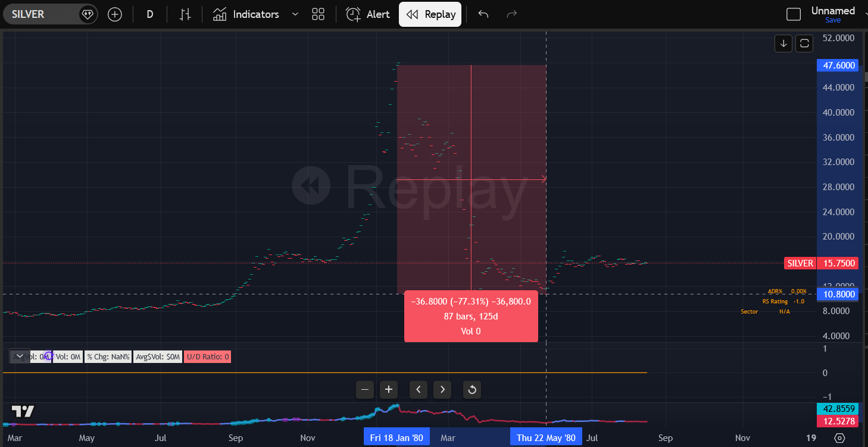Undo the last chart action
Viewport: 868px width, 447px height.
[483, 14]
